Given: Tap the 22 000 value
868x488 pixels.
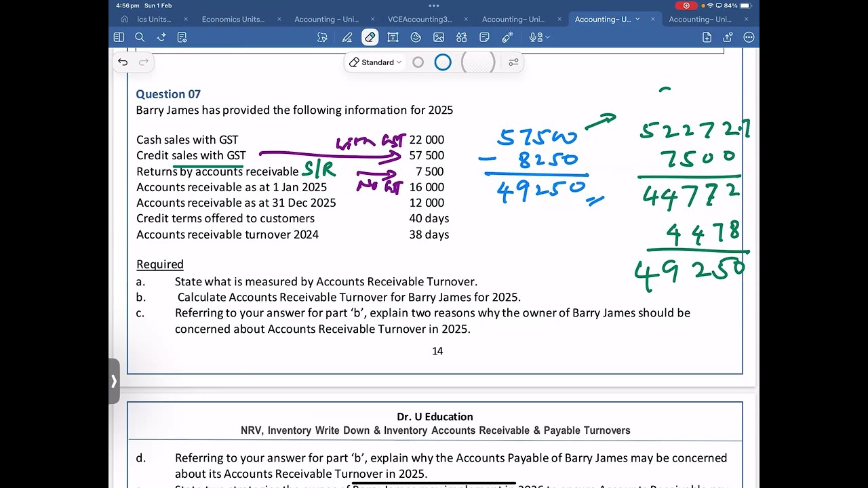Looking at the screenshot, I should click(x=427, y=140).
